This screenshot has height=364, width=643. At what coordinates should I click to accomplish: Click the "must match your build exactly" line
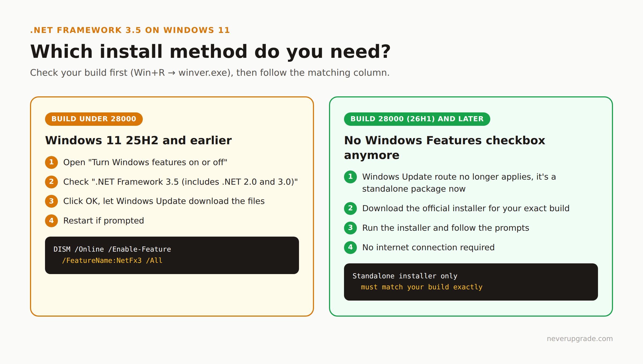tap(422, 287)
